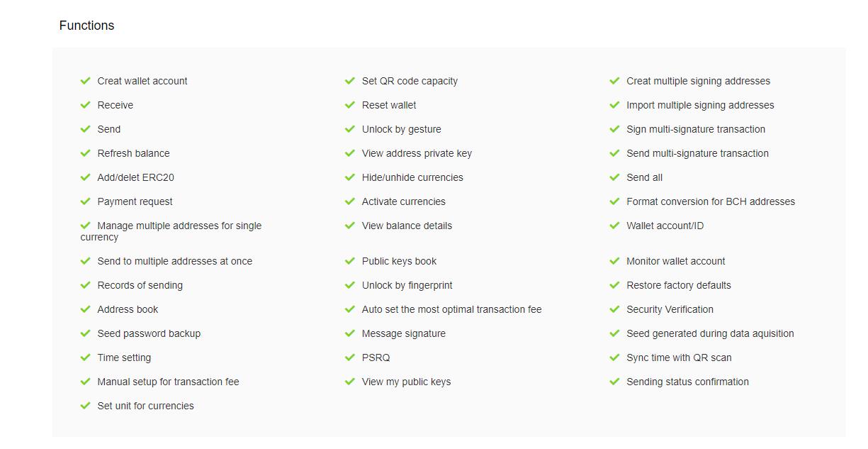868x449 pixels.
Task: Click the checkmark beside Send all
Action: pos(614,177)
